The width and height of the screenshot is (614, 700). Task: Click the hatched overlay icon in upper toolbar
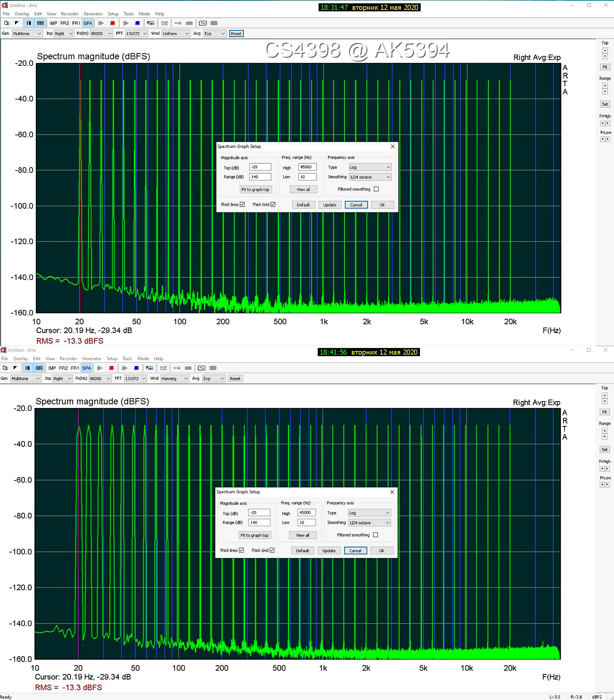[x=164, y=23]
